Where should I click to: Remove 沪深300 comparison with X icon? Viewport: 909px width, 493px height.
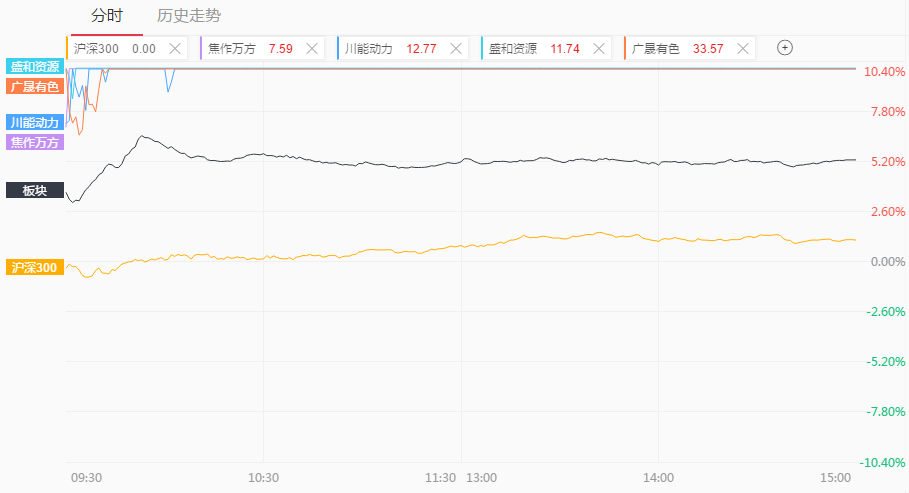click(x=175, y=48)
